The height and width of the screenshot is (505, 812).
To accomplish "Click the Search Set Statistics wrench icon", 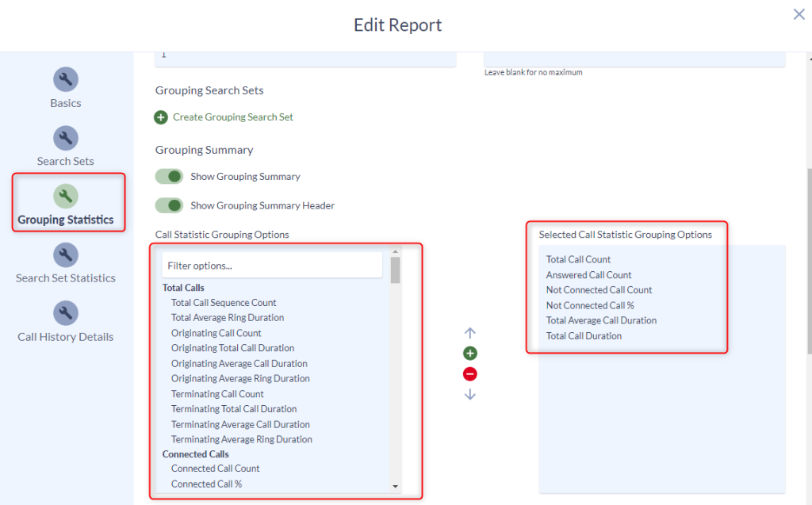I will pyautogui.click(x=66, y=254).
